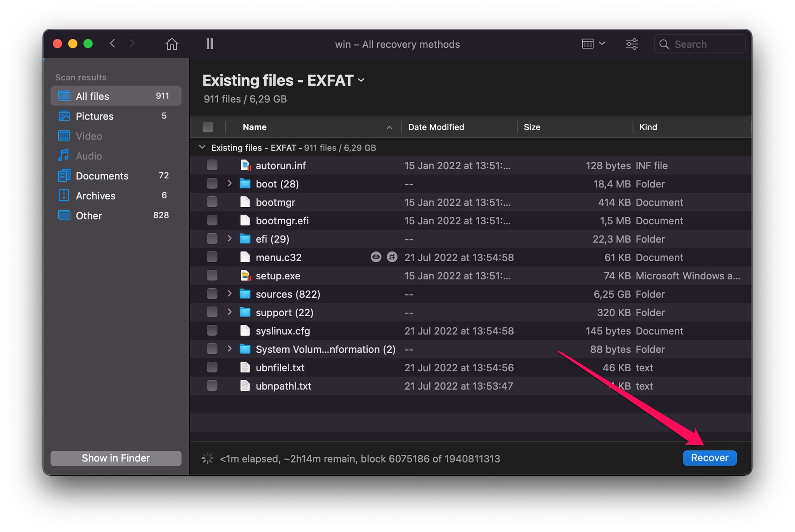The width and height of the screenshot is (795, 532).
Task: Click Show in Finder button
Action: pos(116,458)
